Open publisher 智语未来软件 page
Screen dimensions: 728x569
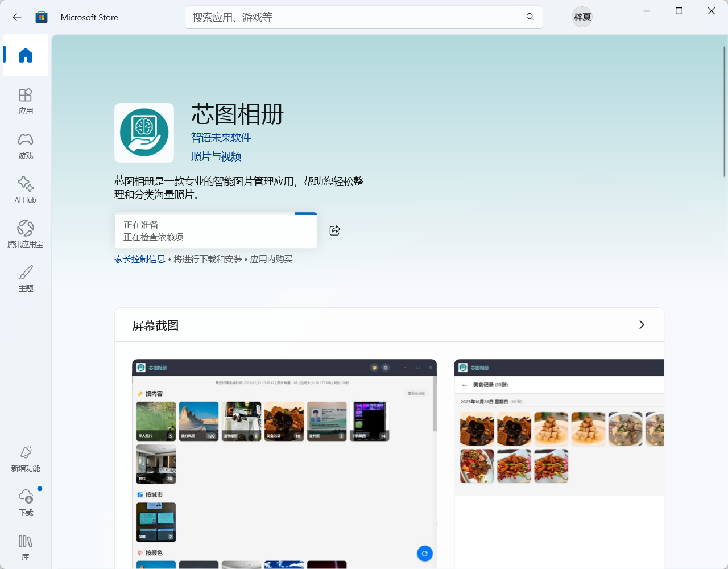coord(221,137)
